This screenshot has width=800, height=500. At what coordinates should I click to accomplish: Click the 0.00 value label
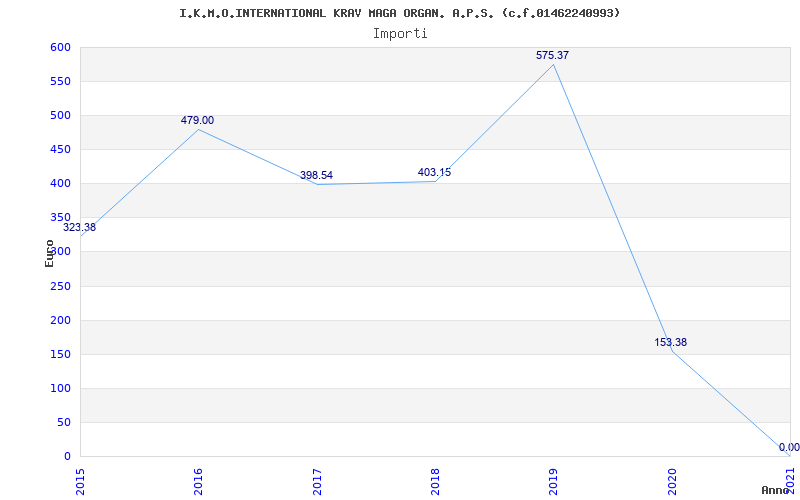pos(789,448)
